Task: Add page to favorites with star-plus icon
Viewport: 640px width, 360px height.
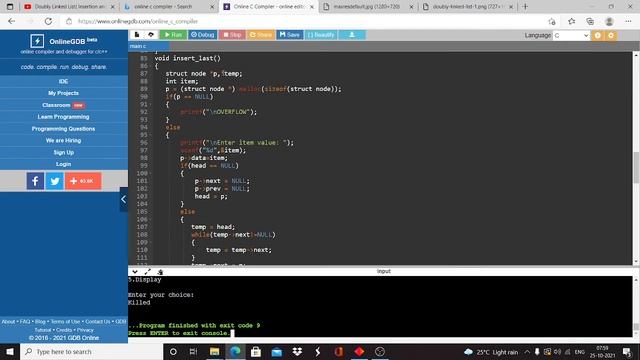Action: pyautogui.click(x=552, y=21)
